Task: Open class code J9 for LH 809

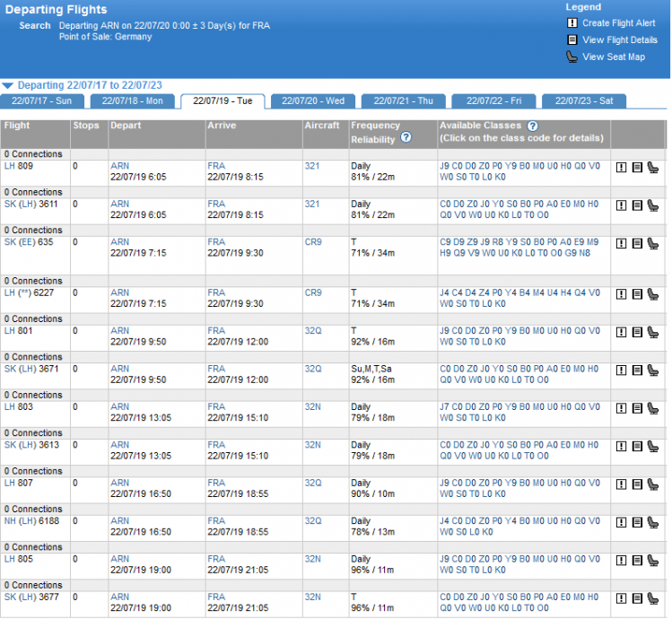Action: click(445, 166)
